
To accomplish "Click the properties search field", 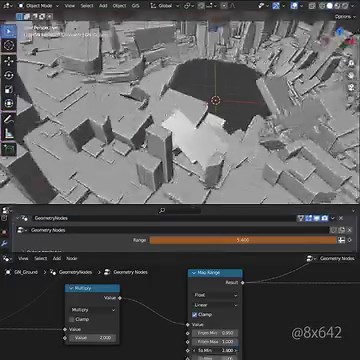I will click(180, 210).
